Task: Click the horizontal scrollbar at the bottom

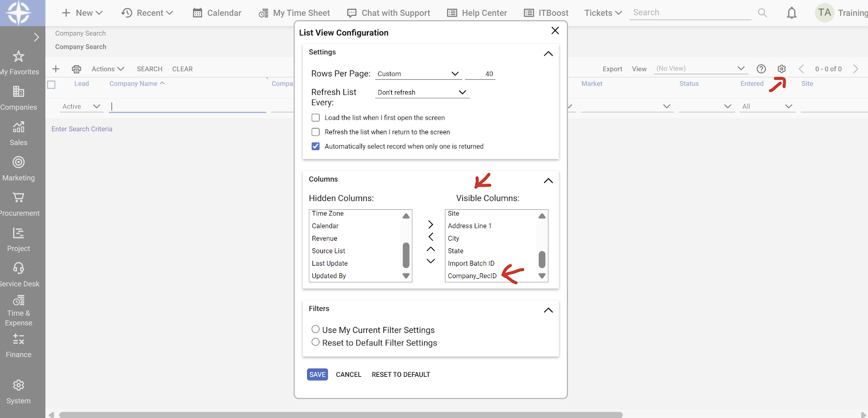Action: click(341, 415)
